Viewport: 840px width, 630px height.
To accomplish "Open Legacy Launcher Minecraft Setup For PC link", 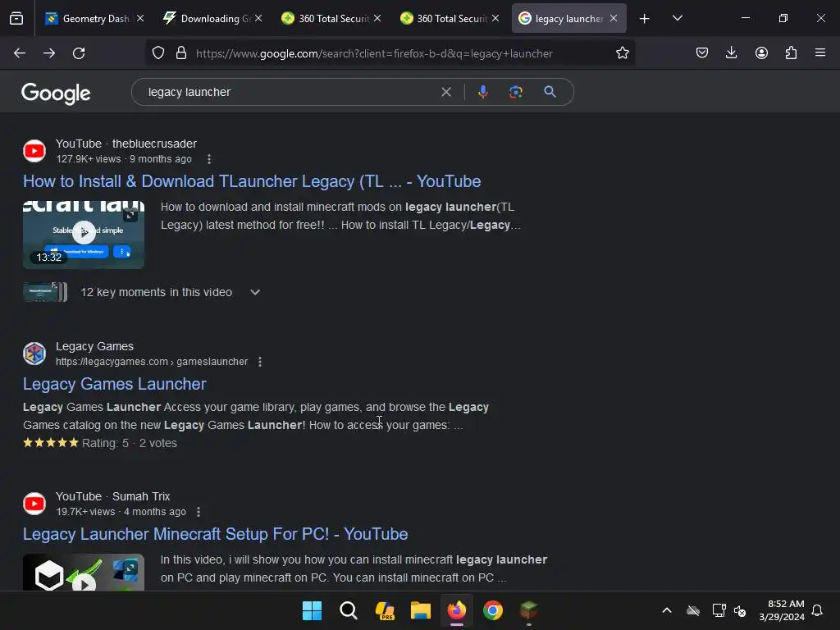I will tap(216, 534).
